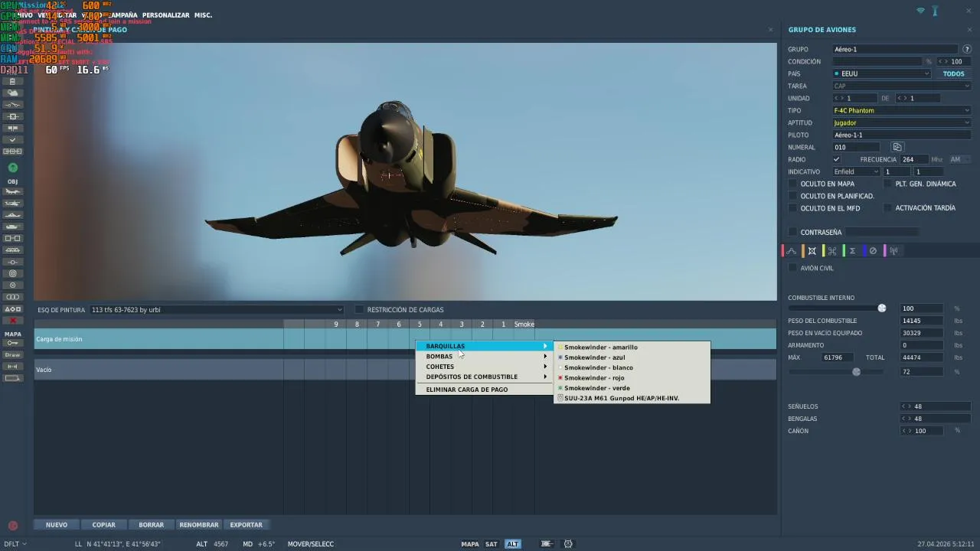Click the copy icon next to NUMERAL field

point(897,147)
